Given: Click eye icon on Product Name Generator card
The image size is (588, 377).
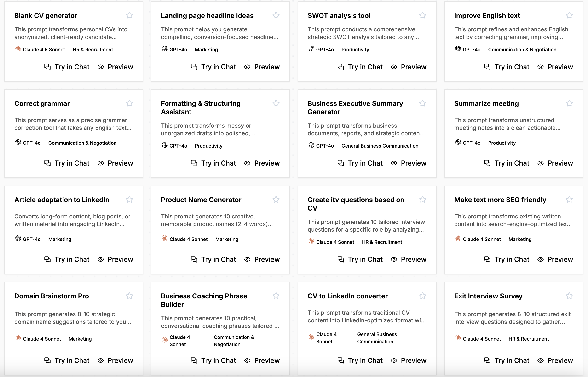Looking at the screenshot, I should pyautogui.click(x=247, y=259).
